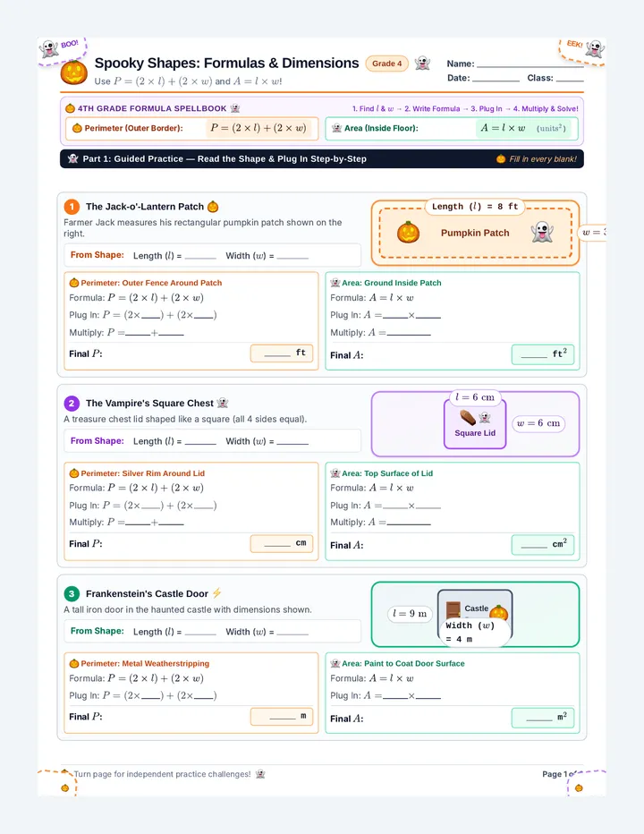Click Spooky Shapes: Formulas & Dimensions title
Viewport: 644px width, 834px height.
pyautogui.click(x=226, y=63)
